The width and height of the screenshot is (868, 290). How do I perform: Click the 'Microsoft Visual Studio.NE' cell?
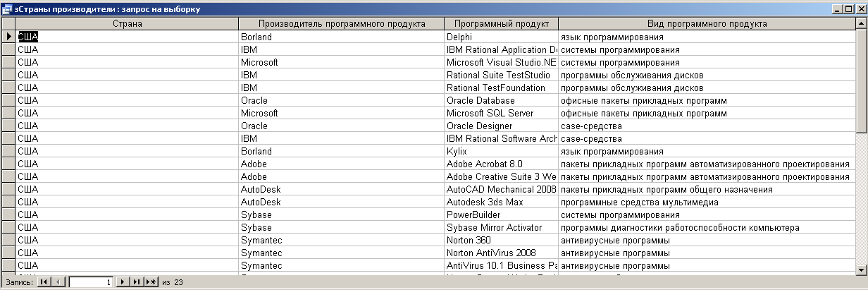502,62
